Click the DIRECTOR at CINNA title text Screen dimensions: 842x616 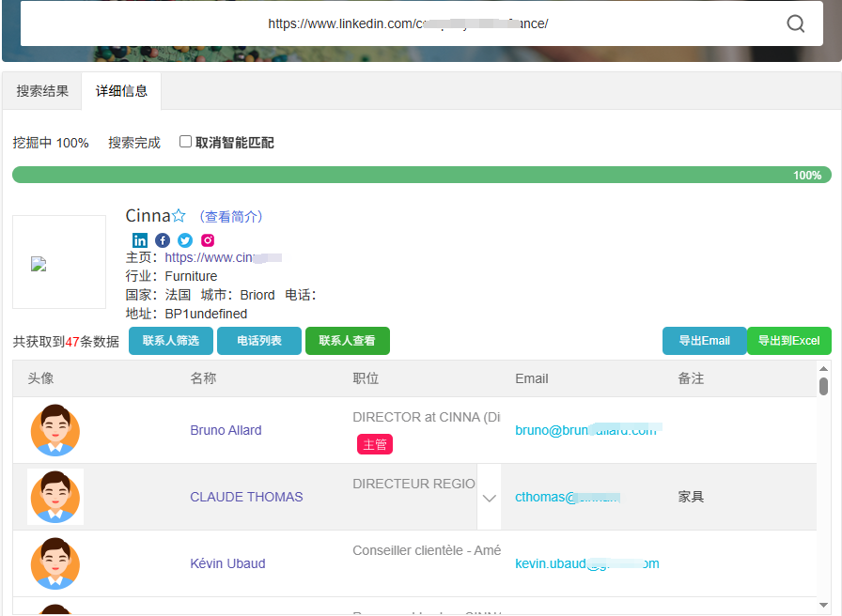point(427,417)
